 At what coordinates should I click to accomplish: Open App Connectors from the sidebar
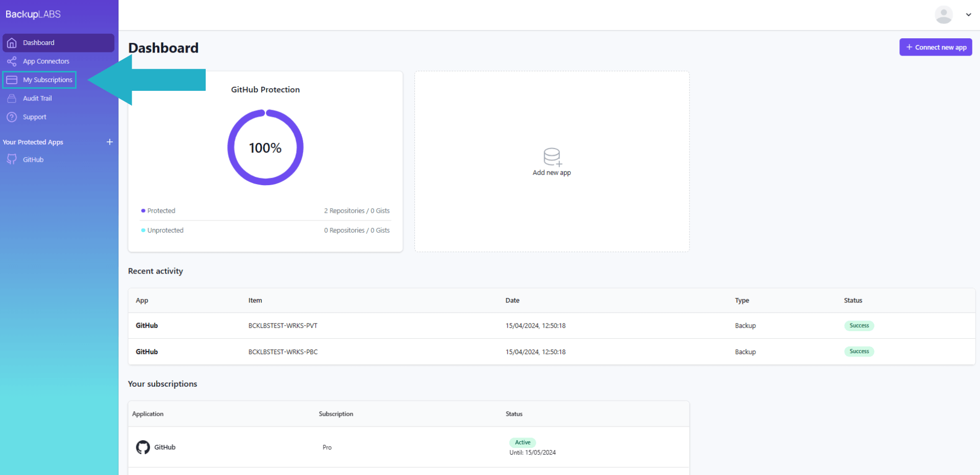46,61
